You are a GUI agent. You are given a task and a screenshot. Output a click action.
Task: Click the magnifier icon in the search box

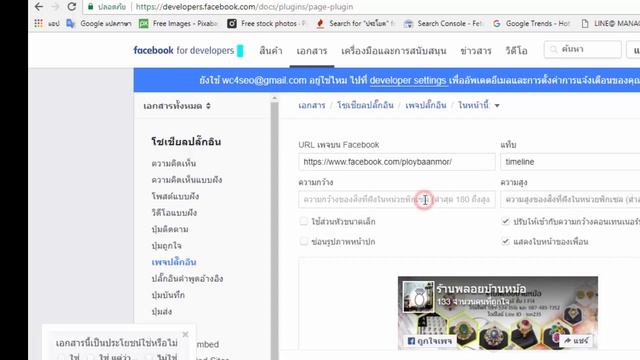point(553,49)
